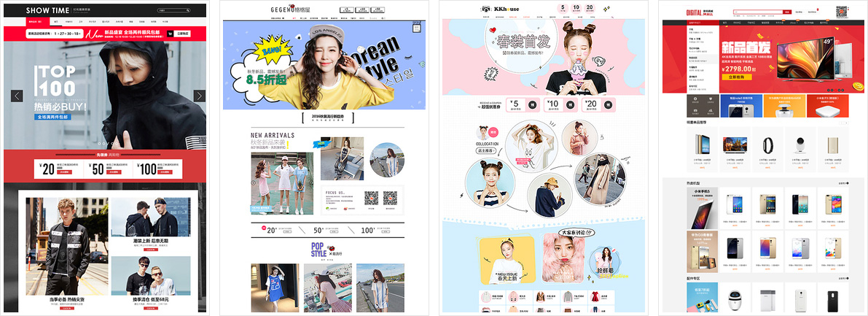This screenshot has width=868, height=316.
Task: Click the GEGEWU store logo
Action: click(280, 10)
